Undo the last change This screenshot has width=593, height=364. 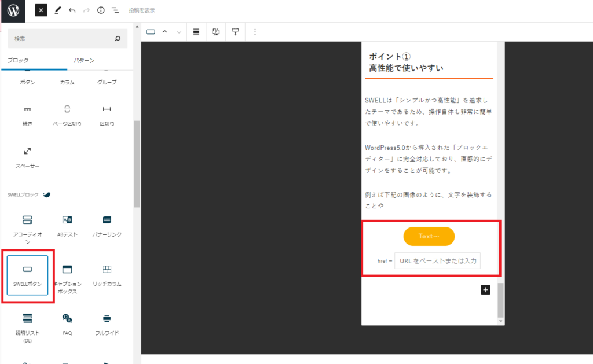click(x=72, y=10)
